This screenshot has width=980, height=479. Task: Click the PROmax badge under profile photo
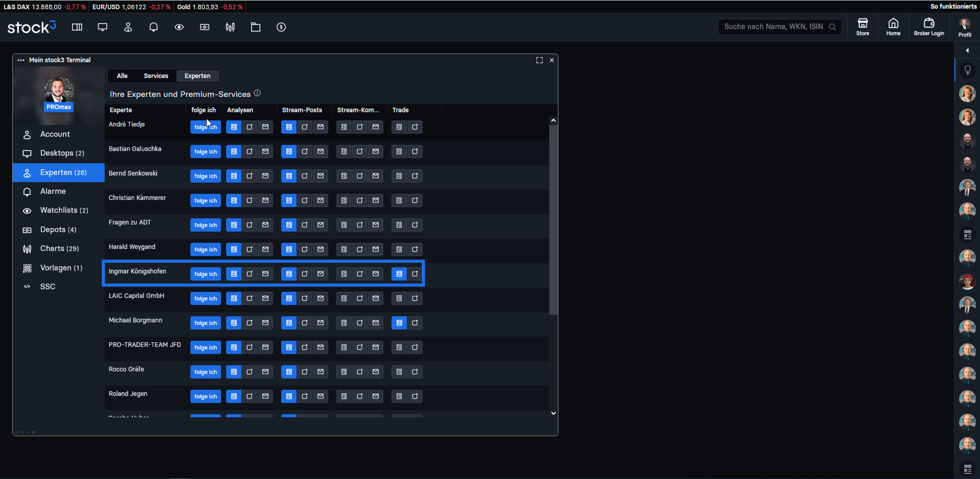point(59,107)
